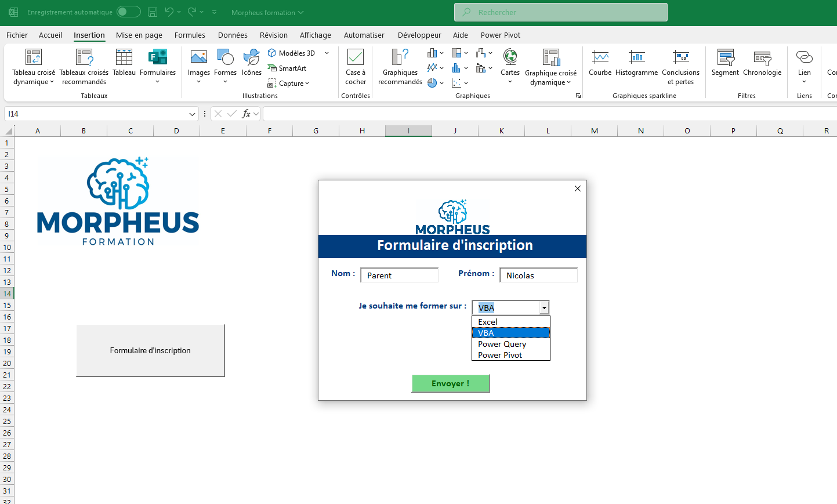
Task: Click the Envoyer ! button
Action: tap(451, 383)
